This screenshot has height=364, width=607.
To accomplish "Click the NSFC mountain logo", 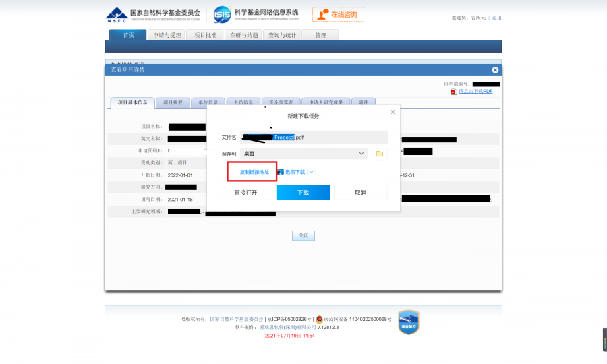I will tap(117, 15).
